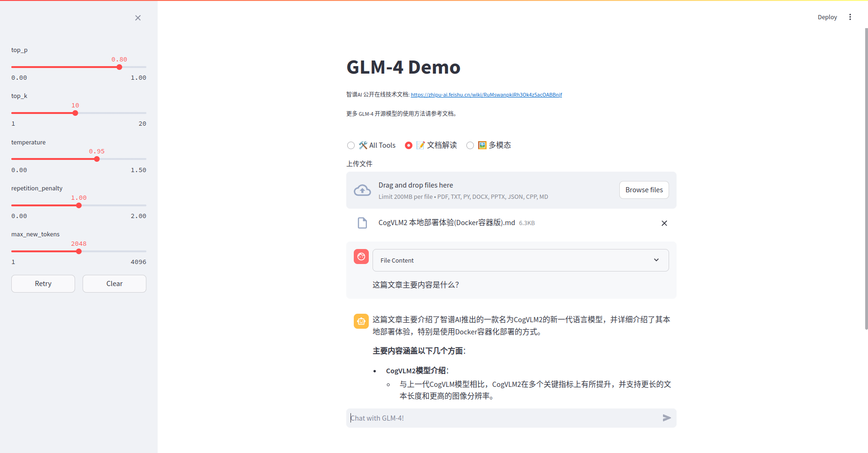868x453 pixels.
Task: Click the red user avatar icon
Action: pos(361,257)
